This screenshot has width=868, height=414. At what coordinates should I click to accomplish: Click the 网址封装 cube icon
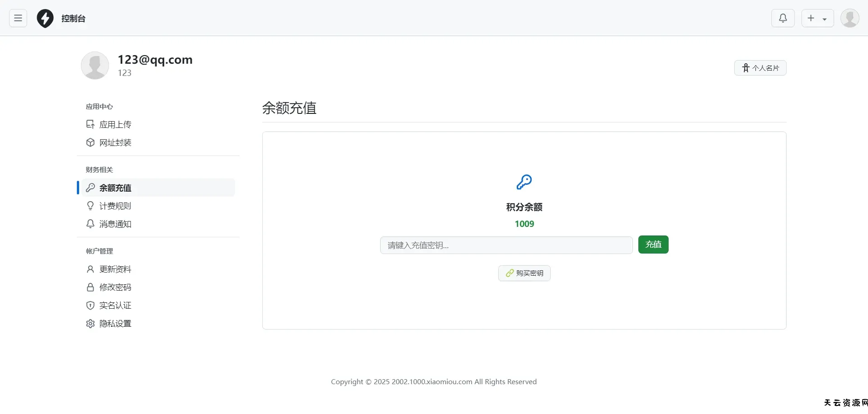pyautogui.click(x=90, y=142)
